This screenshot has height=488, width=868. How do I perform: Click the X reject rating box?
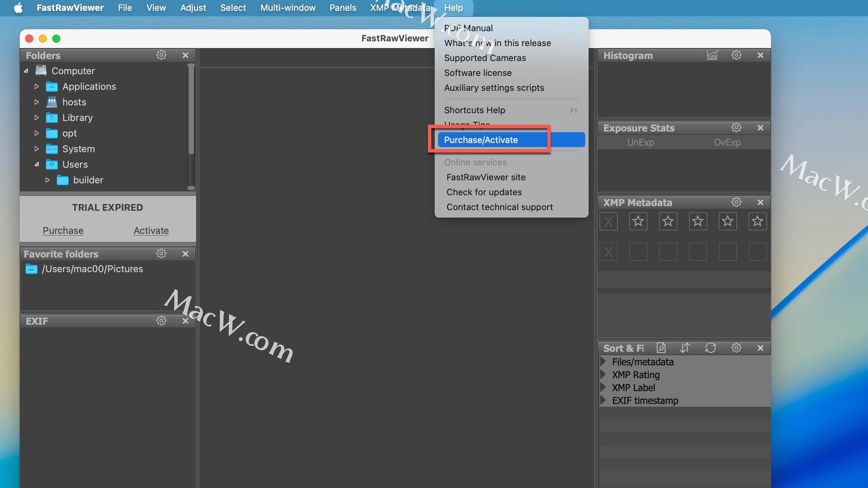609,221
